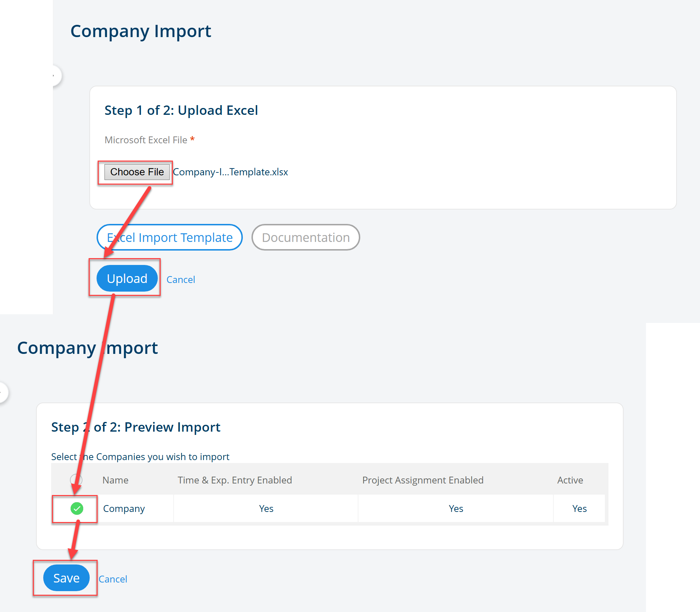Click the Choose File button

137,172
